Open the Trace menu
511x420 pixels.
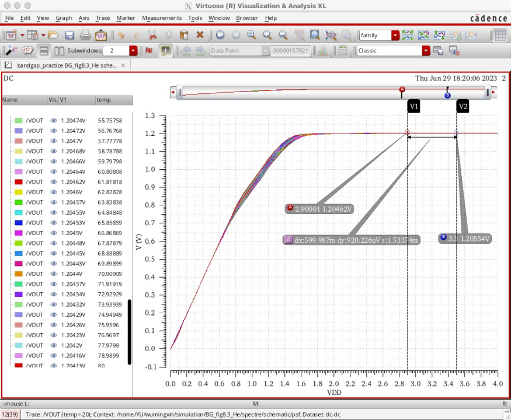click(103, 18)
